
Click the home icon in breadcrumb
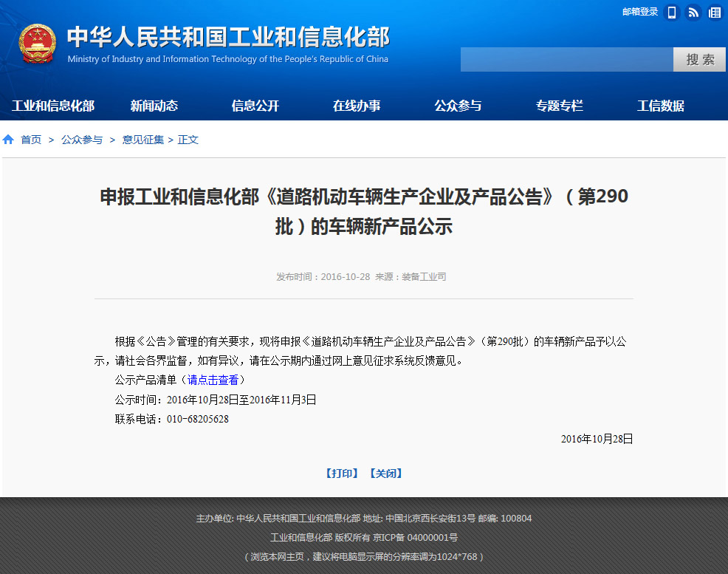pyautogui.click(x=8, y=140)
